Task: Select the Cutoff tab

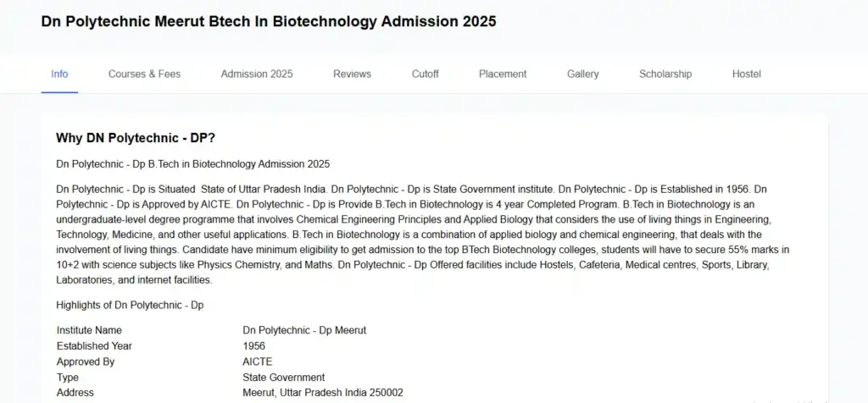Action: [x=425, y=74]
